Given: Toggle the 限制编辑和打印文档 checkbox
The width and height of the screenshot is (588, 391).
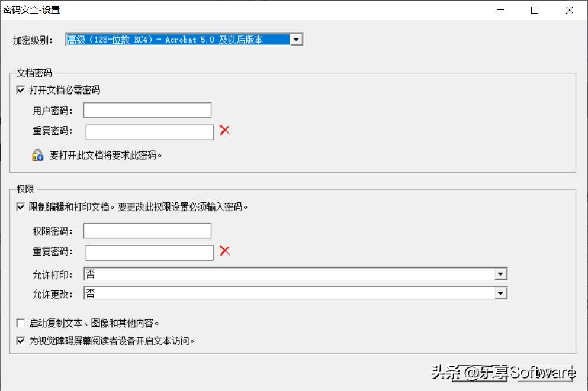Looking at the screenshot, I should coord(21,206).
